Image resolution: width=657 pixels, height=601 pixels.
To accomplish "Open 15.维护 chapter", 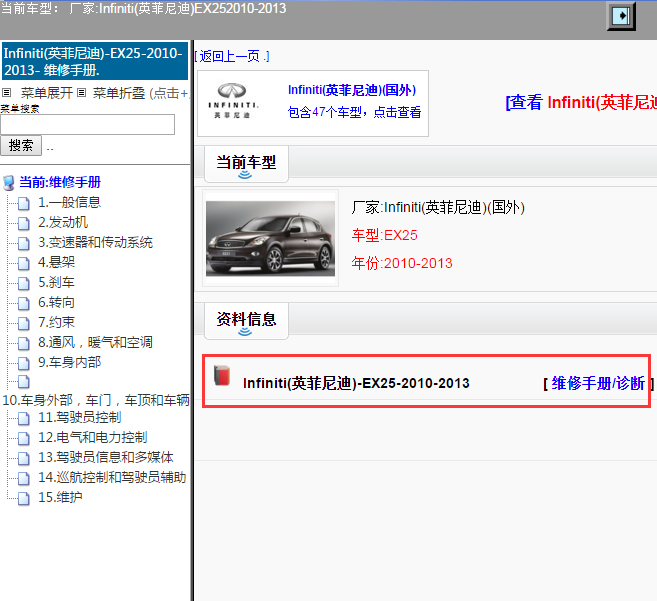I will (x=60, y=497).
